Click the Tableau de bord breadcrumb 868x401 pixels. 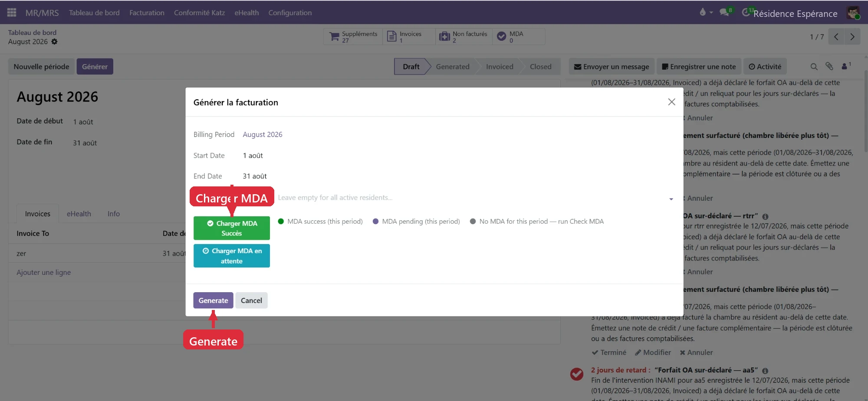pos(32,33)
